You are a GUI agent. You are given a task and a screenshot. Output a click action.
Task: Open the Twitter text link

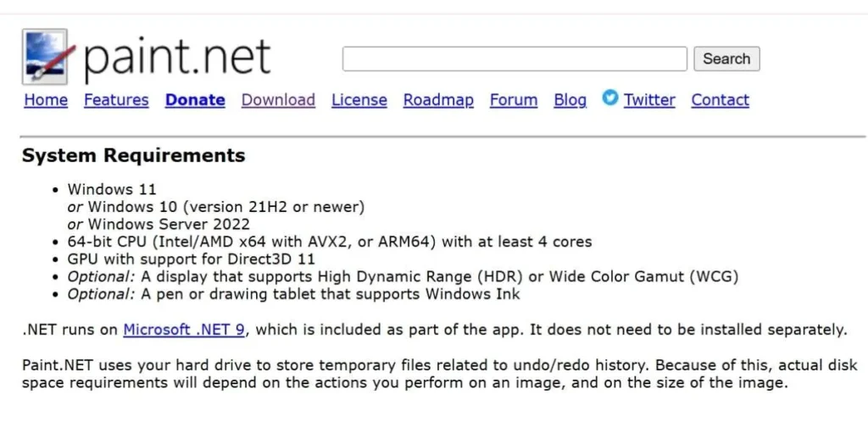649,100
